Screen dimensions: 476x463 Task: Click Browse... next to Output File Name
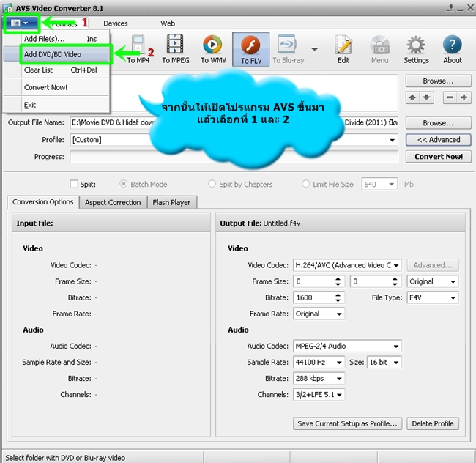(438, 123)
